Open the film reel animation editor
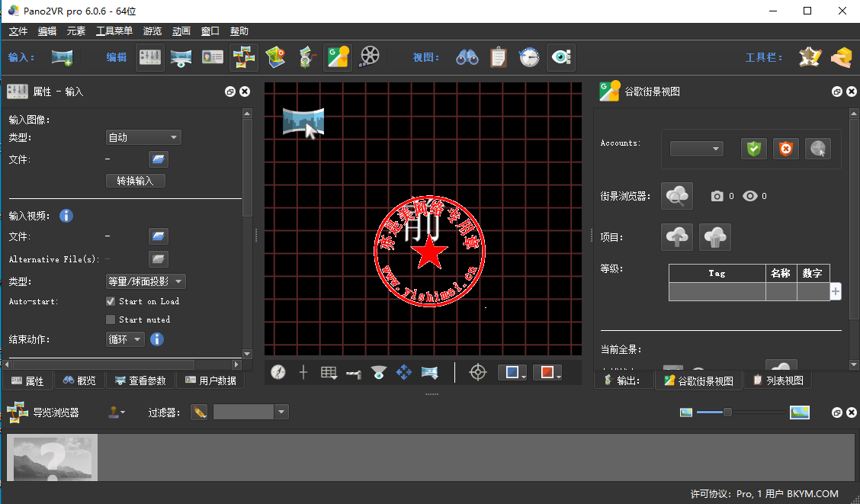The image size is (860, 504). tap(369, 57)
